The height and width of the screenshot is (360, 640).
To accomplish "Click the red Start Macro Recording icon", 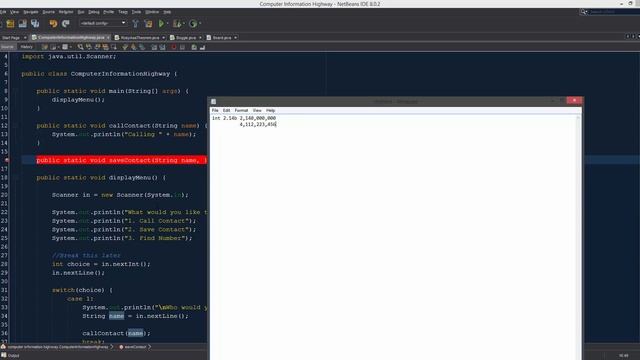I will tap(173, 47).
